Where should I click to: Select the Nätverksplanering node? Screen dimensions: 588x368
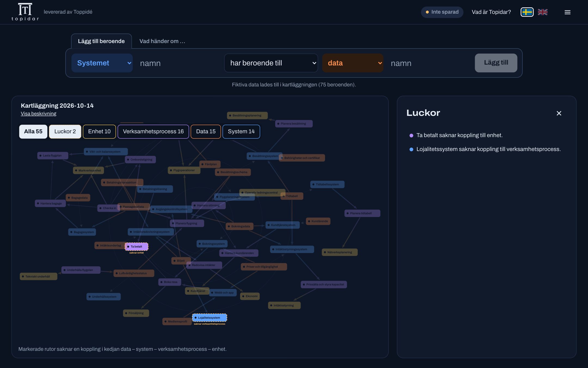(339, 252)
